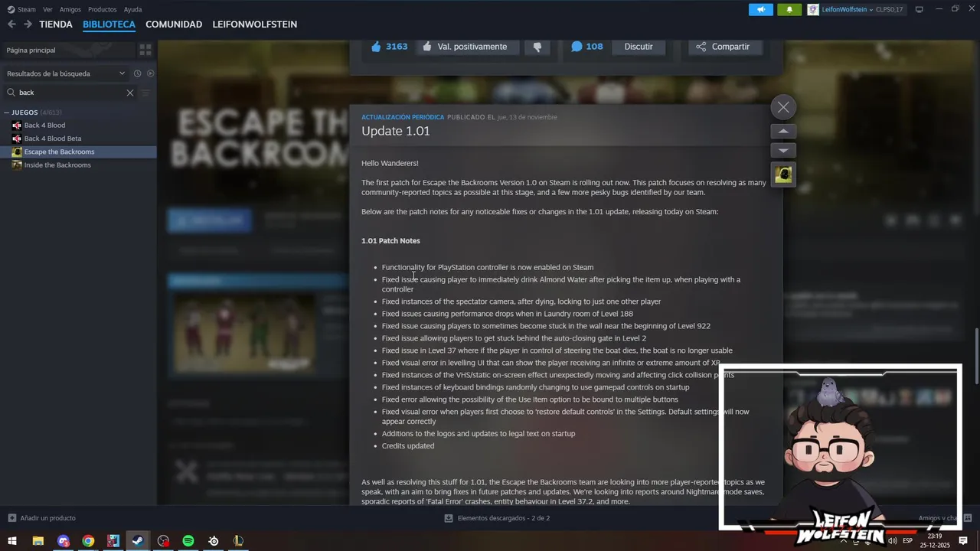Open the Amigos menu
The width and height of the screenshot is (980, 551).
(70, 9)
